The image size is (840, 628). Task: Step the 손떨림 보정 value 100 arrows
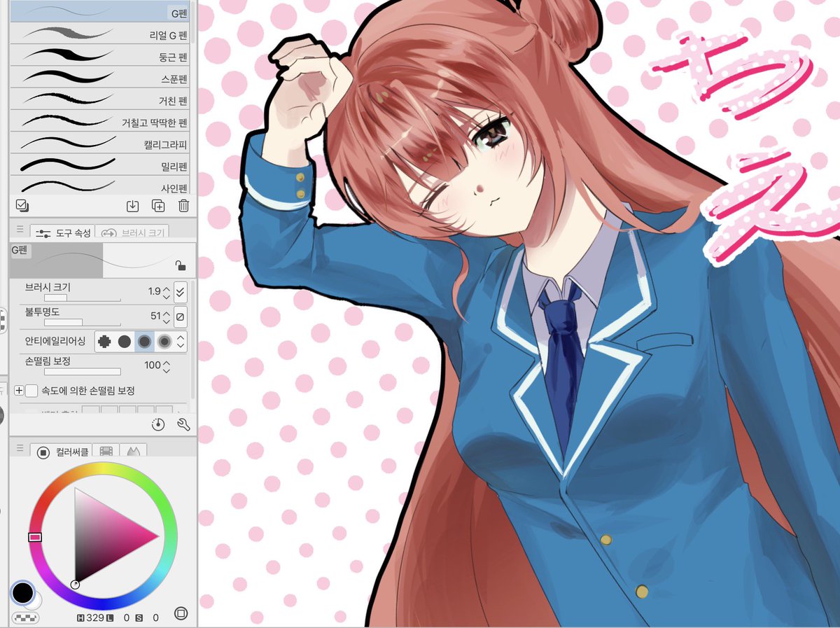tap(166, 365)
